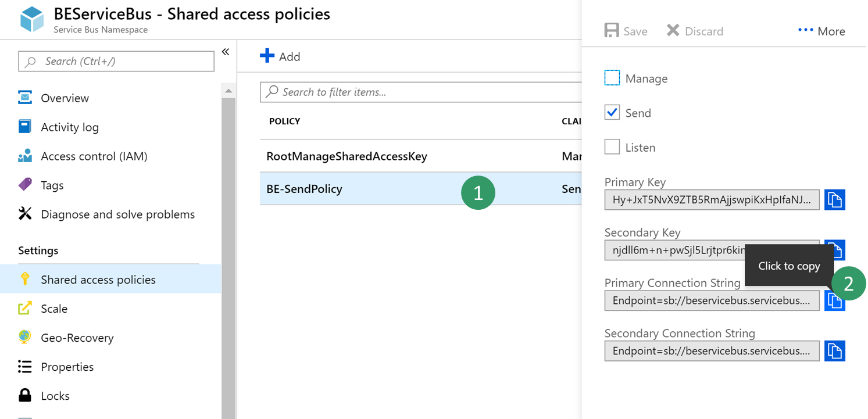Toggle the Manage checkbox
Screen dimensions: 868x419
coord(612,78)
